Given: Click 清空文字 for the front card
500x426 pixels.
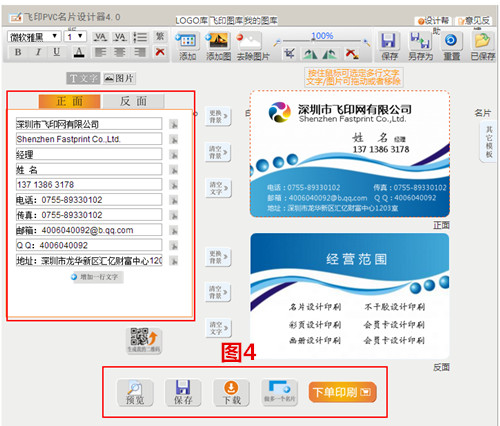Looking at the screenshot, I should [218, 188].
